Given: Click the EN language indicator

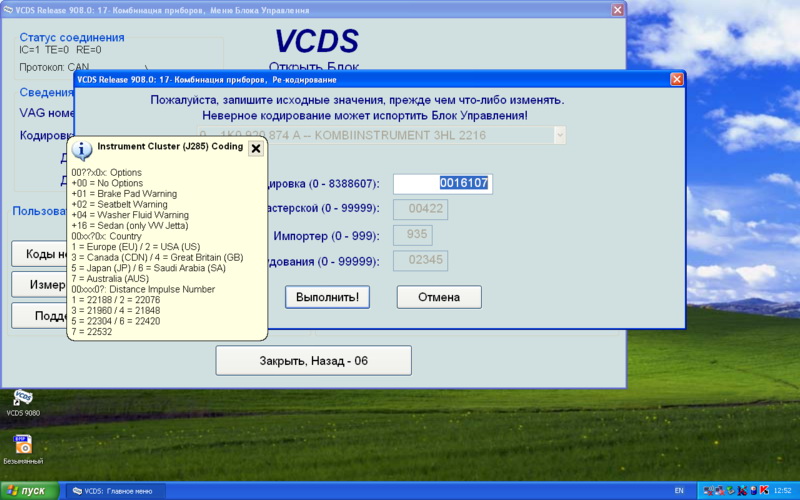Looking at the screenshot, I should 679,491.
